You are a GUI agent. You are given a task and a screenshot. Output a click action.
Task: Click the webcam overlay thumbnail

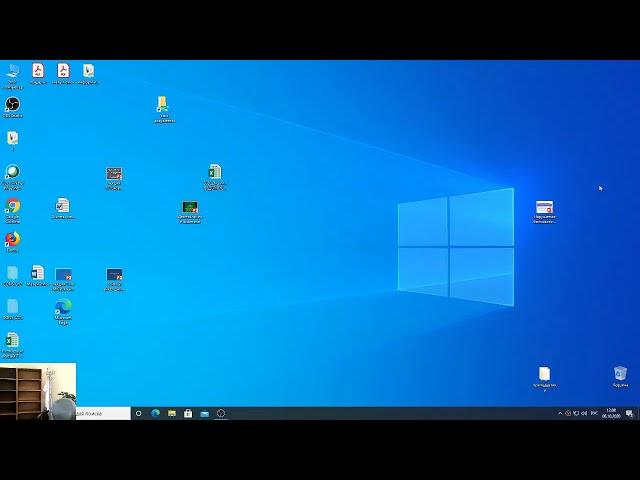point(38,391)
